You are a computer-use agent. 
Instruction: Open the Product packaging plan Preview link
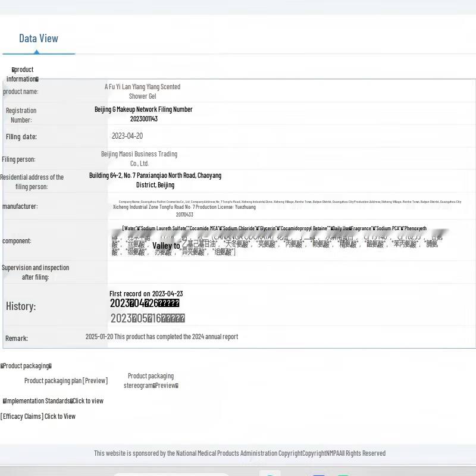66,381
